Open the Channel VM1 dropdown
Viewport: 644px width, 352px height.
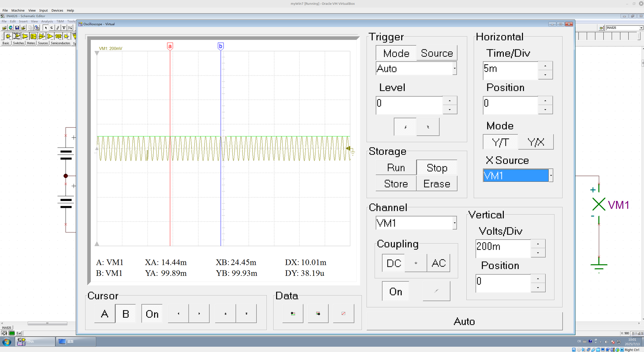click(454, 223)
